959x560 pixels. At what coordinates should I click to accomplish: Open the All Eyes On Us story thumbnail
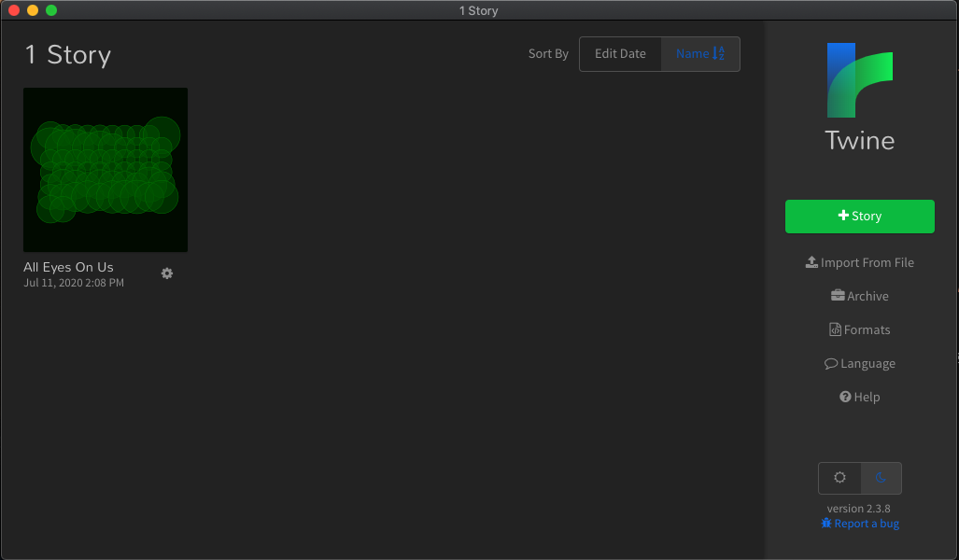click(x=106, y=169)
